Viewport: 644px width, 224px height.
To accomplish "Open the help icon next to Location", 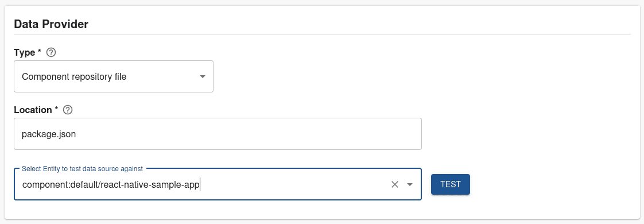I will [x=68, y=110].
